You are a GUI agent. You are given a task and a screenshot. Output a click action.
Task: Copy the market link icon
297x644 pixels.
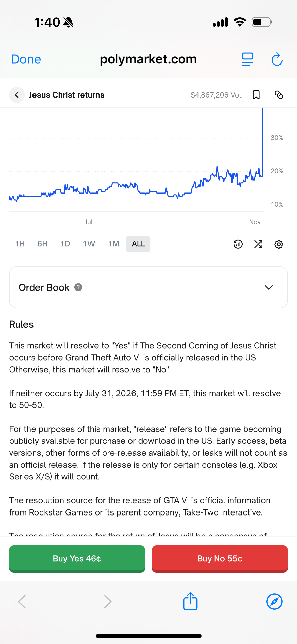(279, 95)
